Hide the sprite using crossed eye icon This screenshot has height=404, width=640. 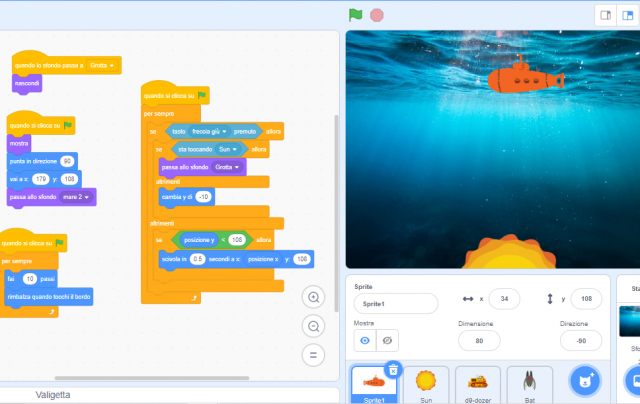(387, 340)
